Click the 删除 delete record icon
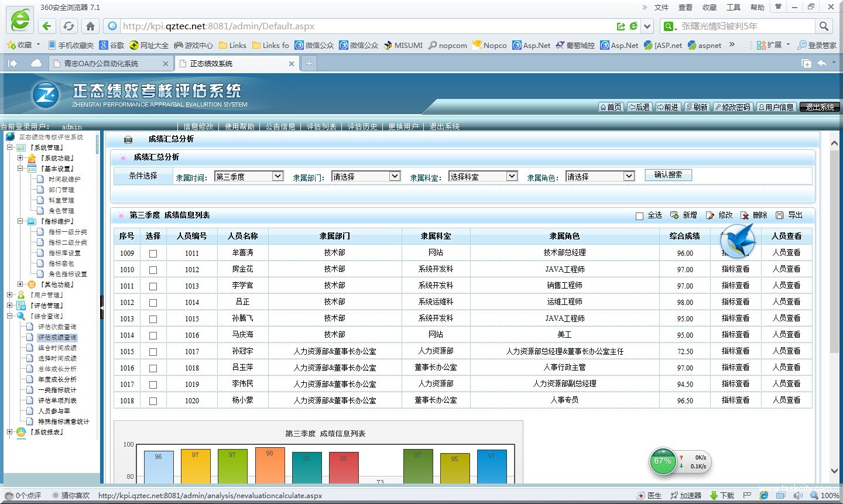The image size is (843, 504). click(x=745, y=215)
